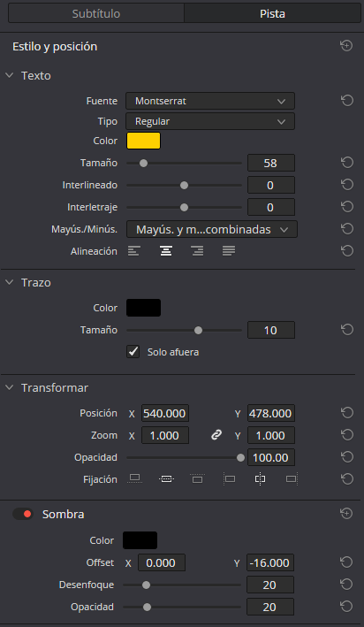Disable the Sombra shadow toggle
Viewport: 364px width, 627px height.
click(x=23, y=514)
